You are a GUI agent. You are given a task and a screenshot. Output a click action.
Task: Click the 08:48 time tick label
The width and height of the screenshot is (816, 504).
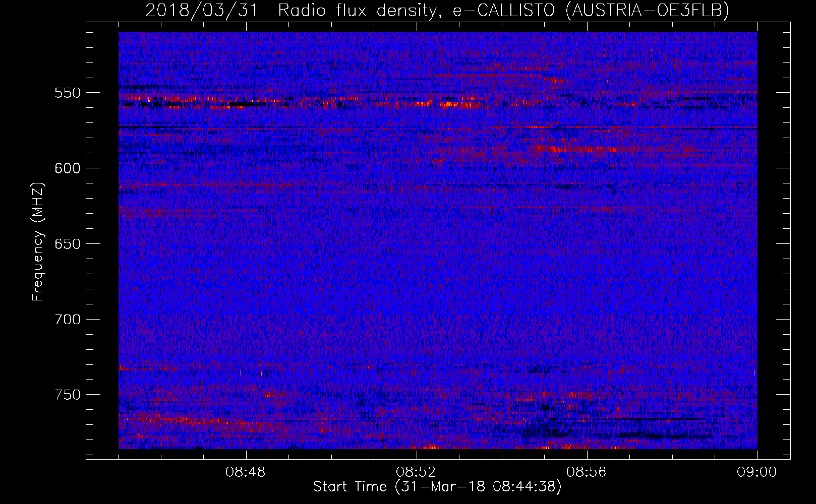[x=246, y=472]
